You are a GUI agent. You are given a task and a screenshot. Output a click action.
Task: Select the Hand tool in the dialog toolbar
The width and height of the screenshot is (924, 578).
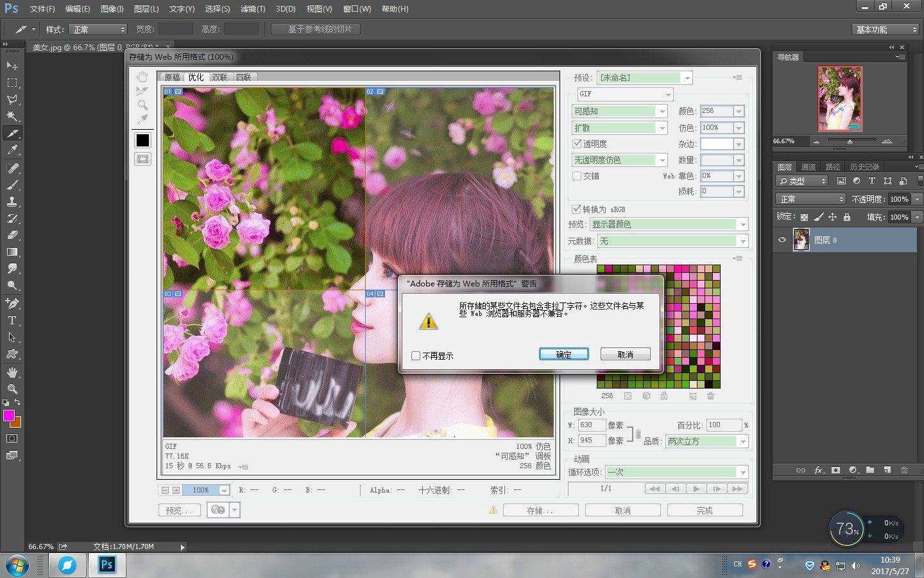142,76
